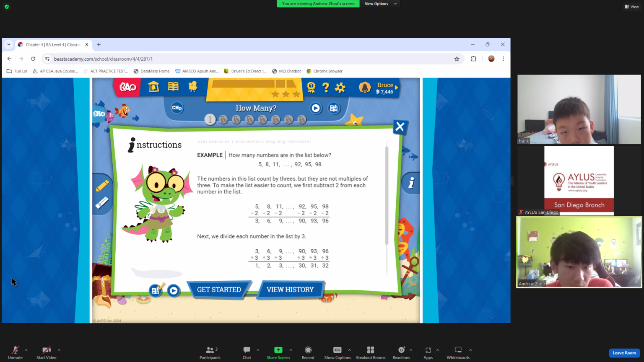Screen dimensions: 644x362
Task: Close the Chapter 4 browser tab
Action: click(87, 44)
